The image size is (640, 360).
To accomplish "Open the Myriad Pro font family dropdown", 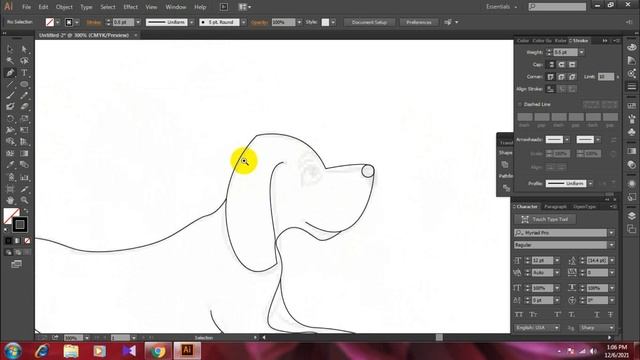I will click(x=611, y=233).
